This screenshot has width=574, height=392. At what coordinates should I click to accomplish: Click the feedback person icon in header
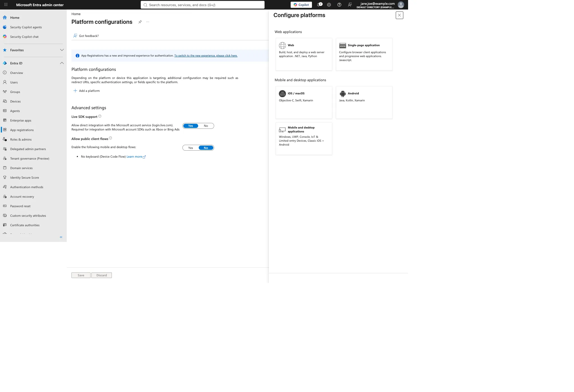pos(350,5)
